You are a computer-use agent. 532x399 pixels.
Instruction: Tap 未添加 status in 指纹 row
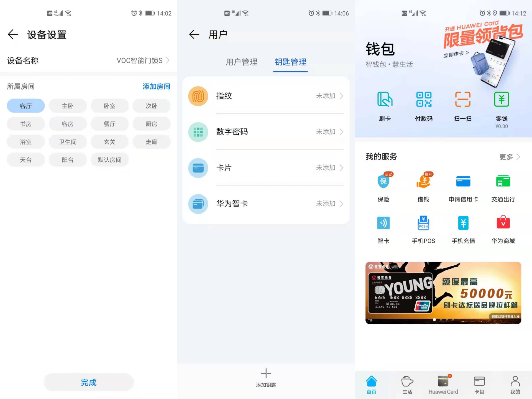pyautogui.click(x=326, y=96)
